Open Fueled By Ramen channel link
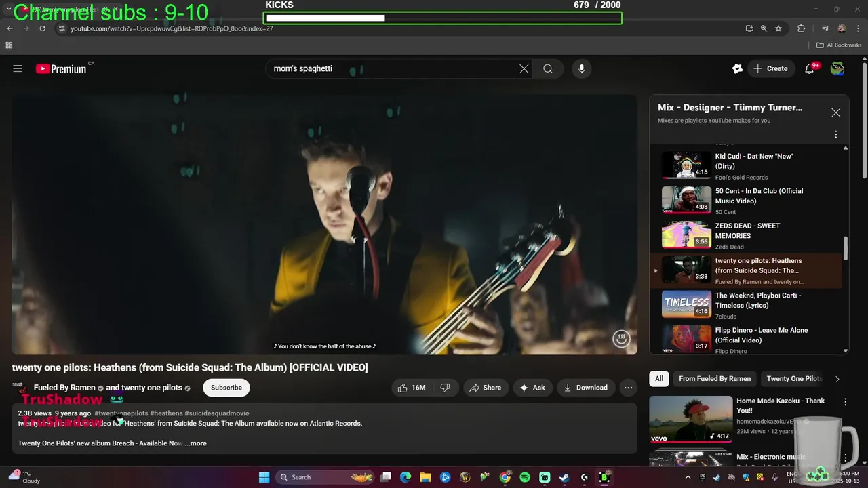 pyautogui.click(x=64, y=388)
